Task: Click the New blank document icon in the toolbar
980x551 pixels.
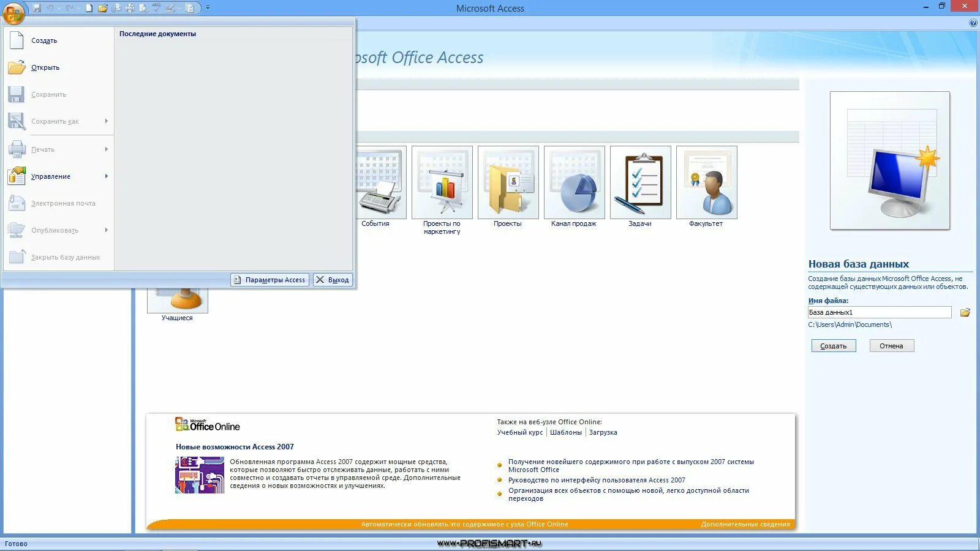Action: pos(89,8)
